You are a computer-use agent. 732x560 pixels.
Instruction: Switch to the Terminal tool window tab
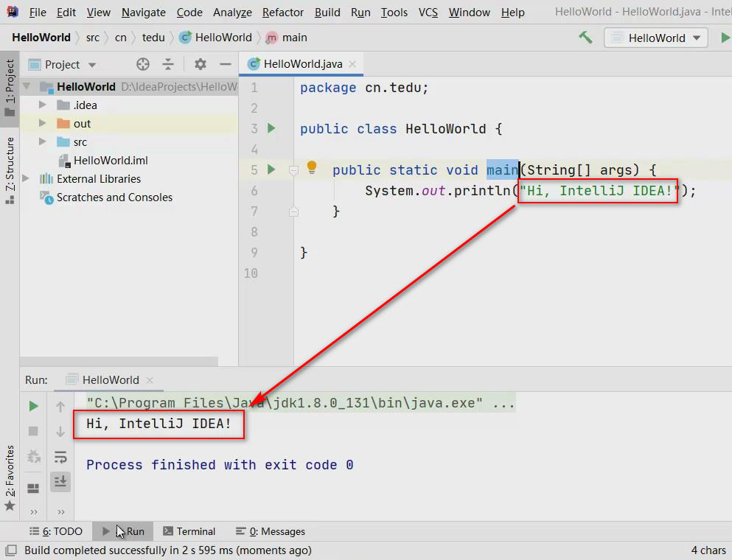(189, 531)
